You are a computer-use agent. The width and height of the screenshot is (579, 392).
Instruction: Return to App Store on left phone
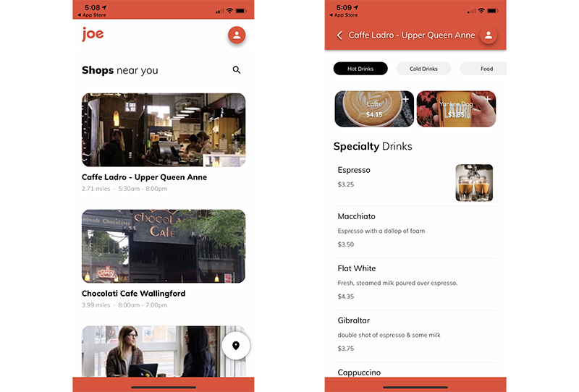(x=92, y=15)
